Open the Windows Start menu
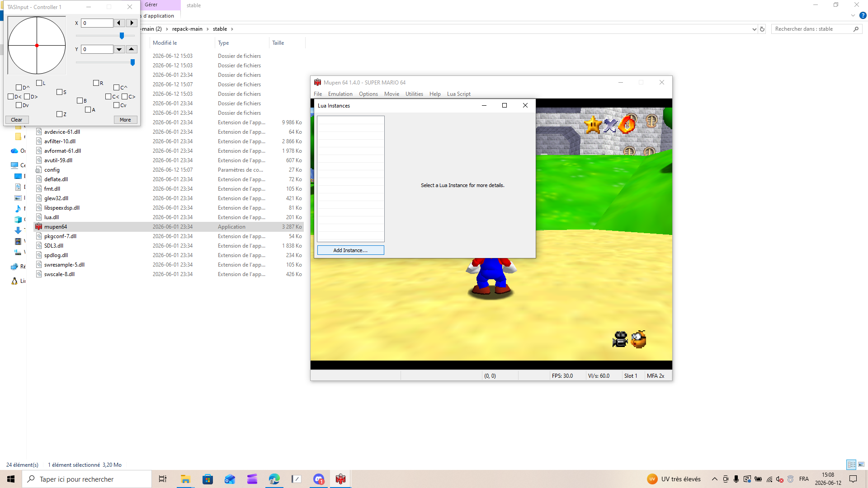Viewport: 868px width, 488px height. click(x=11, y=479)
